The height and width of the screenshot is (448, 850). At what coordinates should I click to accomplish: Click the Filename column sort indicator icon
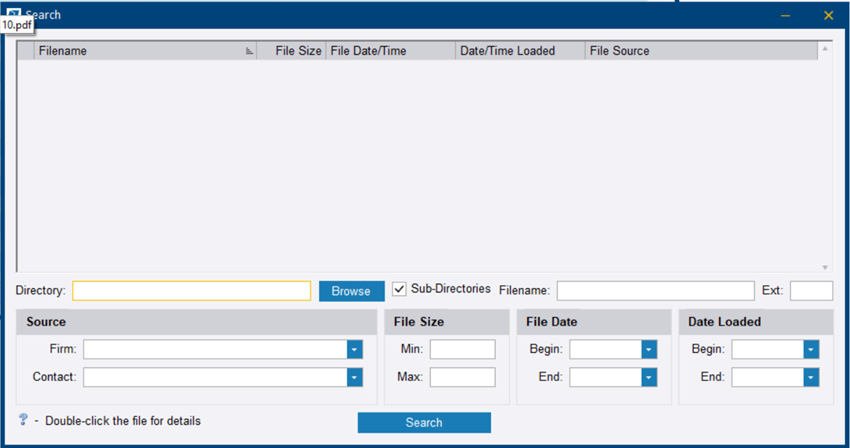(x=249, y=51)
